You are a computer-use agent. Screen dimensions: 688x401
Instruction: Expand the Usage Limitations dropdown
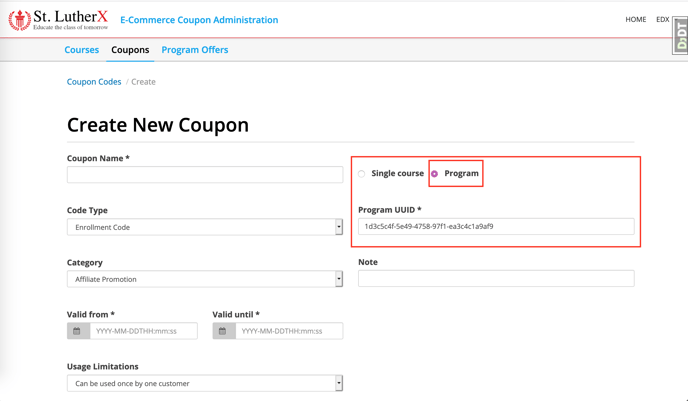tap(204, 383)
